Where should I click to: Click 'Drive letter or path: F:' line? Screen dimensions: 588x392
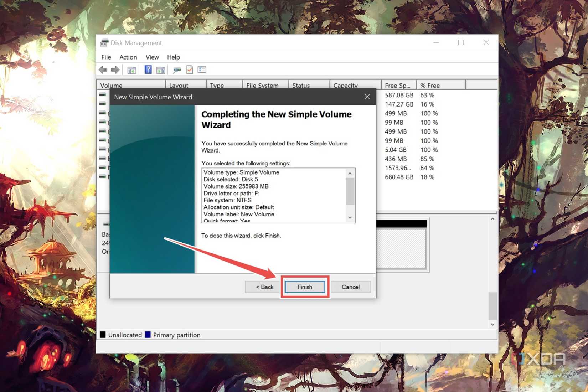click(x=231, y=193)
